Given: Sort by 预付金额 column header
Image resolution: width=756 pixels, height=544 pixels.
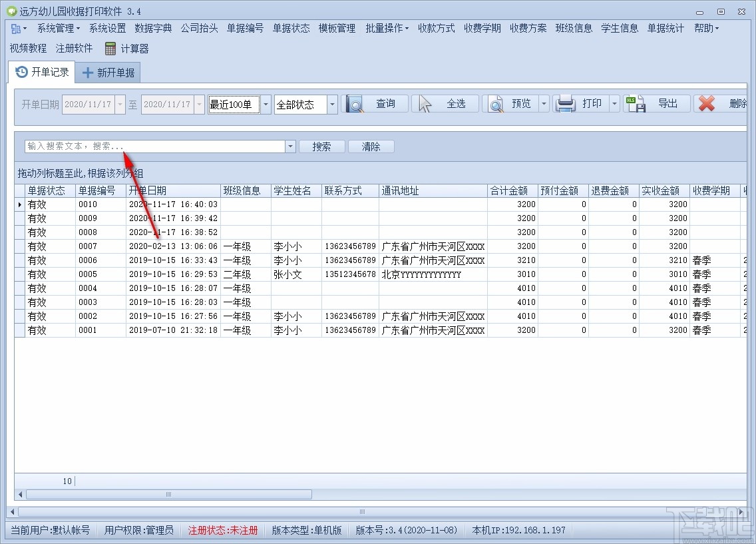Looking at the screenshot, I should (564, 190).
